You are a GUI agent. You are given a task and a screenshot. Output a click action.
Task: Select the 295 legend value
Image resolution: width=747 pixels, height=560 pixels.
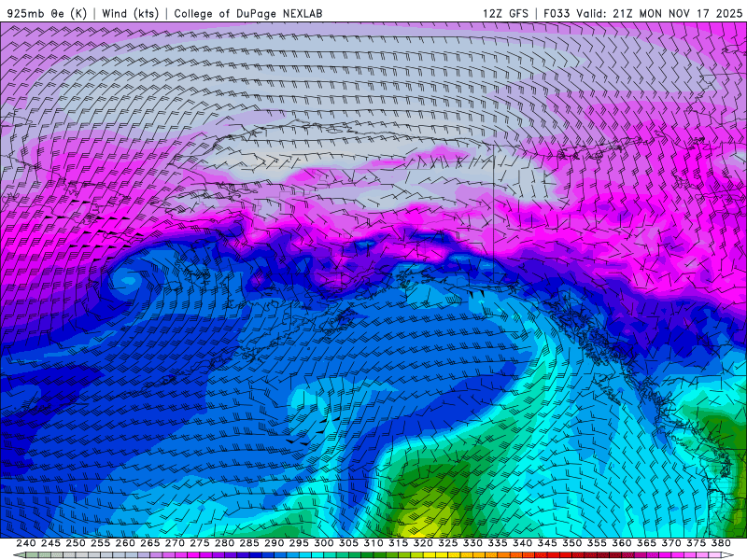(299, 543)
